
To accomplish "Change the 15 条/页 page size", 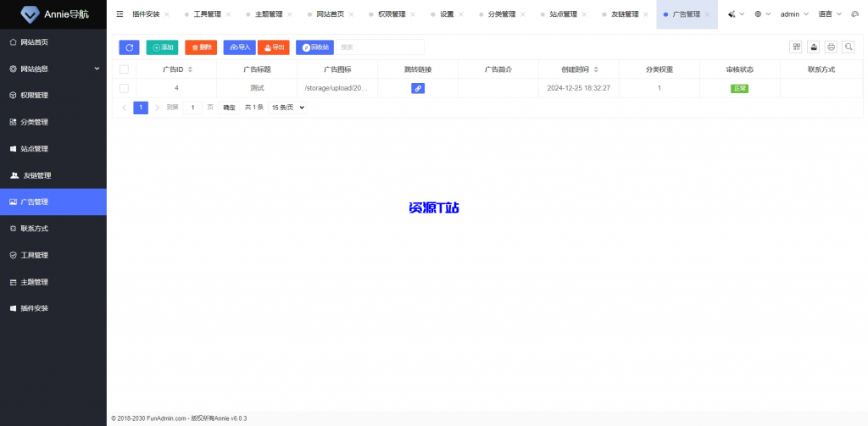I will pos(287,108).
